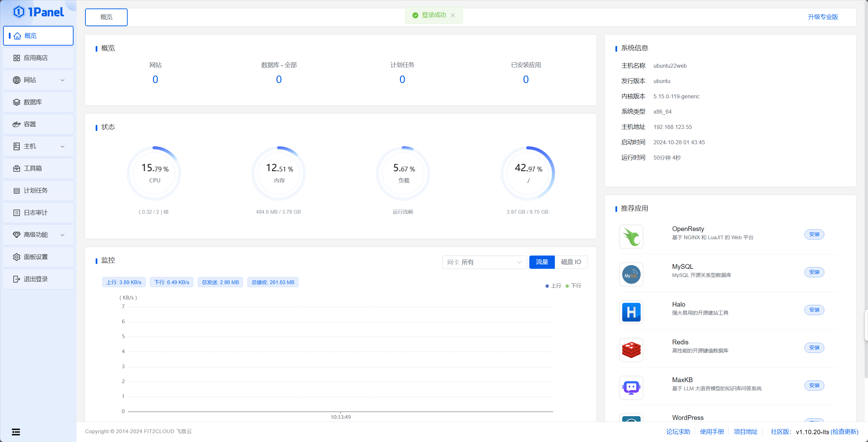The width and height of the screenshot is (868, 442).
Task: Open the 容器 docker sidebar item
Action: [38, 124]
